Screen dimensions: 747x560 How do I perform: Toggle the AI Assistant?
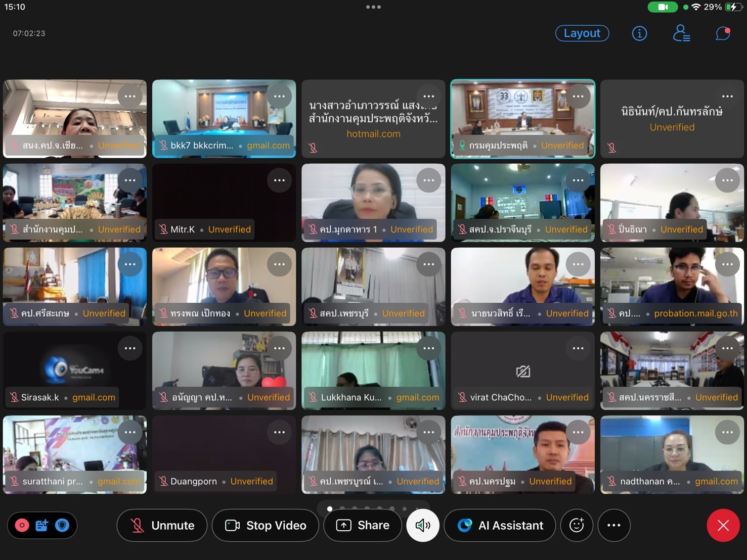click(500, 526)
